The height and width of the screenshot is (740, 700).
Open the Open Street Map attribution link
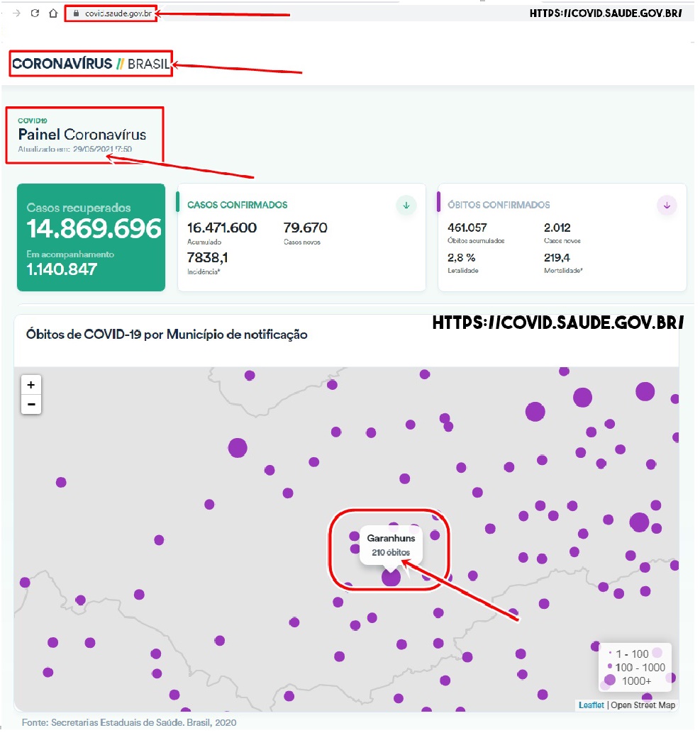(x=643, y=705)
